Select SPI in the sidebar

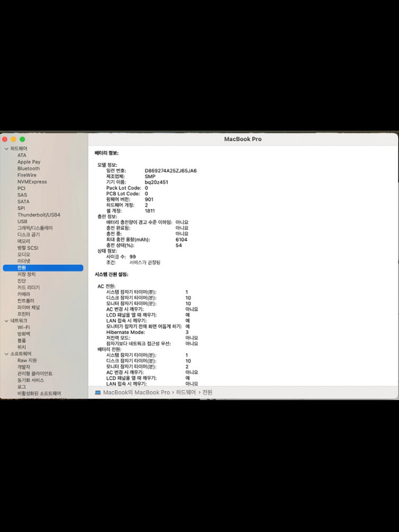tap(21, 209)
